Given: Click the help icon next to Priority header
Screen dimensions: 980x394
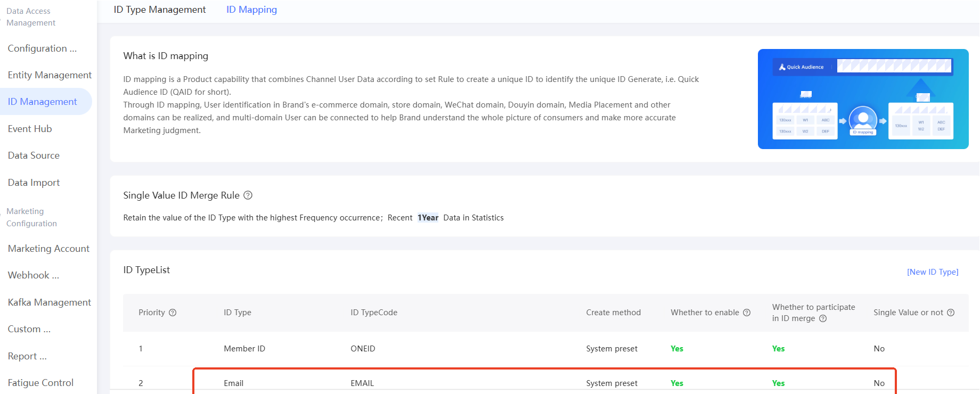Looking at the screenshot, I should coord(173,313).
